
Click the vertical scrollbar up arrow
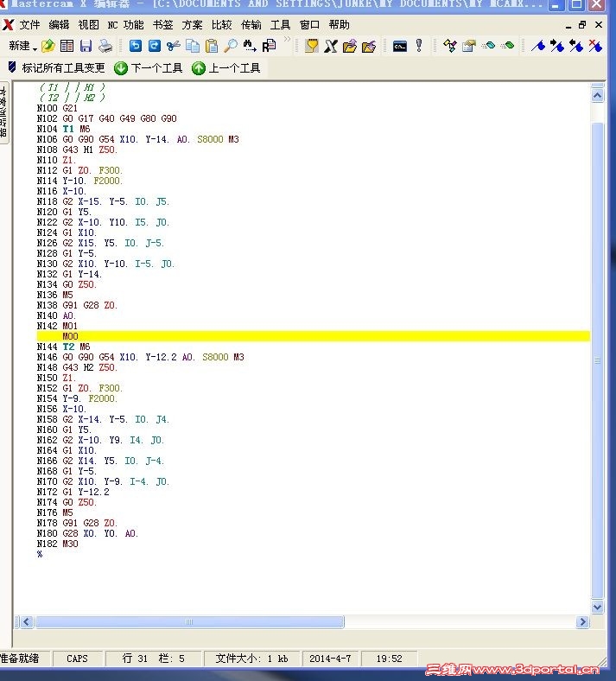tap(598, 96)
